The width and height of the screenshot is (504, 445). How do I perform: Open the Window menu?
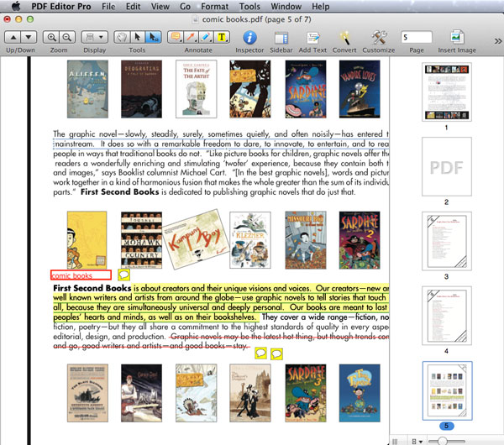coord(286,7)
